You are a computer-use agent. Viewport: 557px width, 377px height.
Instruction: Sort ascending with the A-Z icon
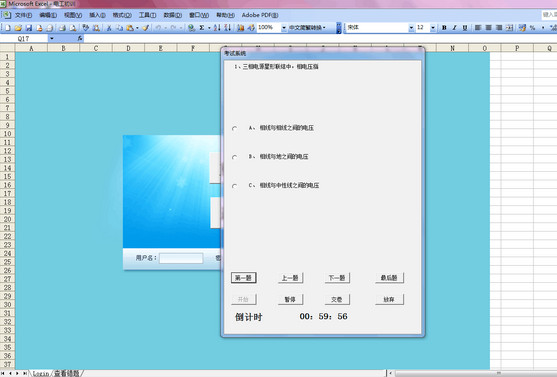[x=217, y=28]
